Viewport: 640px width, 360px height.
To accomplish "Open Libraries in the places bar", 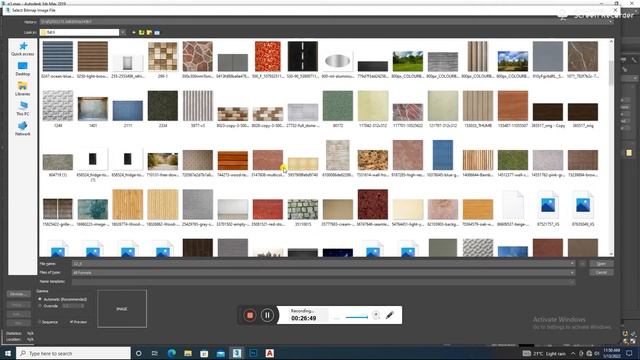I will point(23,89).
